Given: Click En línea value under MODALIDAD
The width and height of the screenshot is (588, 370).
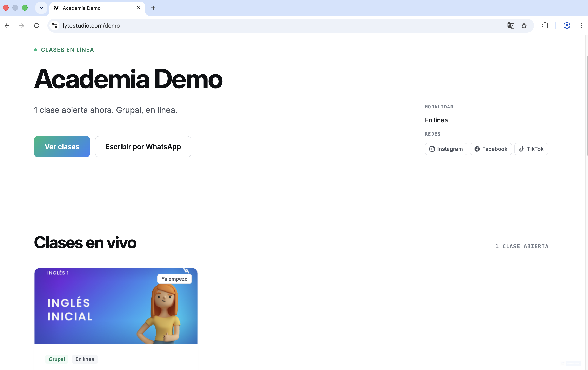Looking at the screenshot, I should (x=436, y=120).
